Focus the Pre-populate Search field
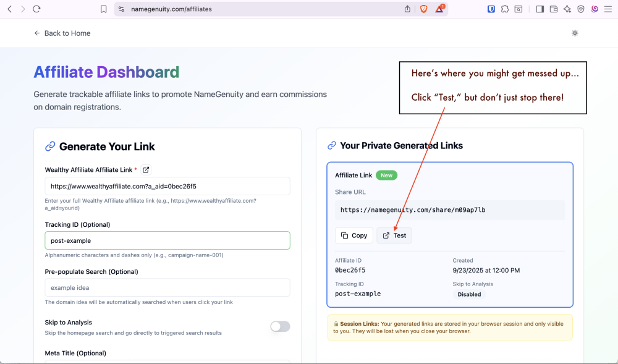 click(x=167, y=287)
